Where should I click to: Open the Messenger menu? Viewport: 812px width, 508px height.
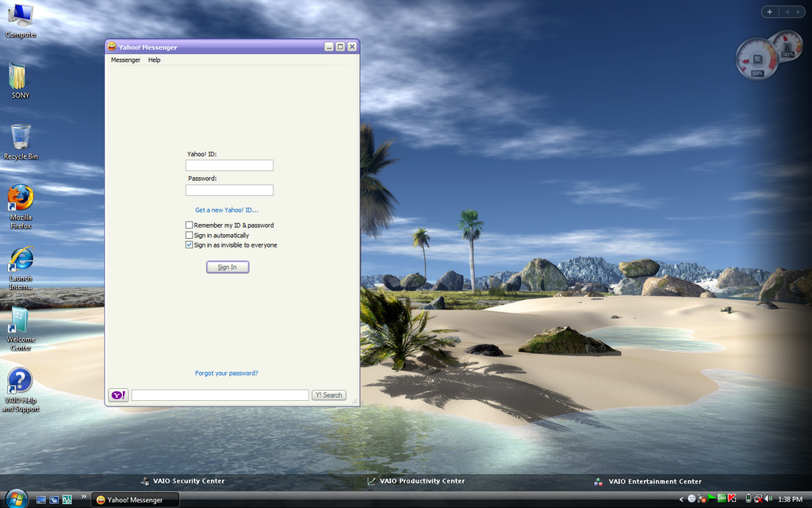[x=125, y=60]
